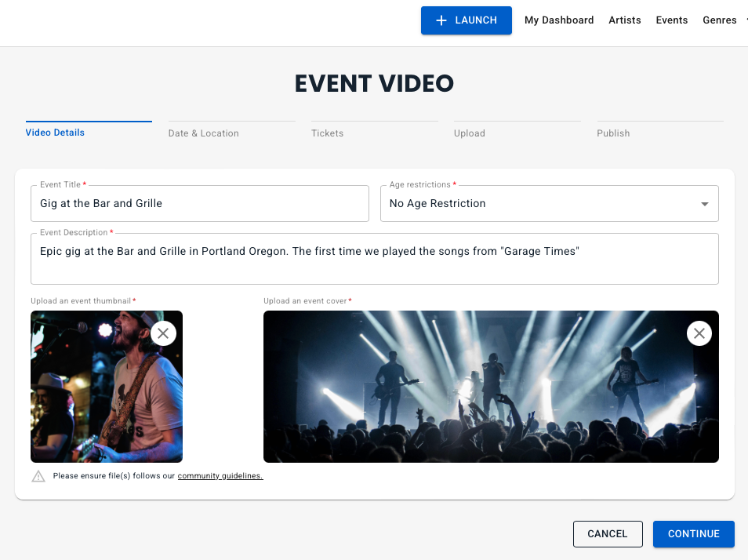
Task: Remove the uploaded event cover image
Action: [699, 333]
